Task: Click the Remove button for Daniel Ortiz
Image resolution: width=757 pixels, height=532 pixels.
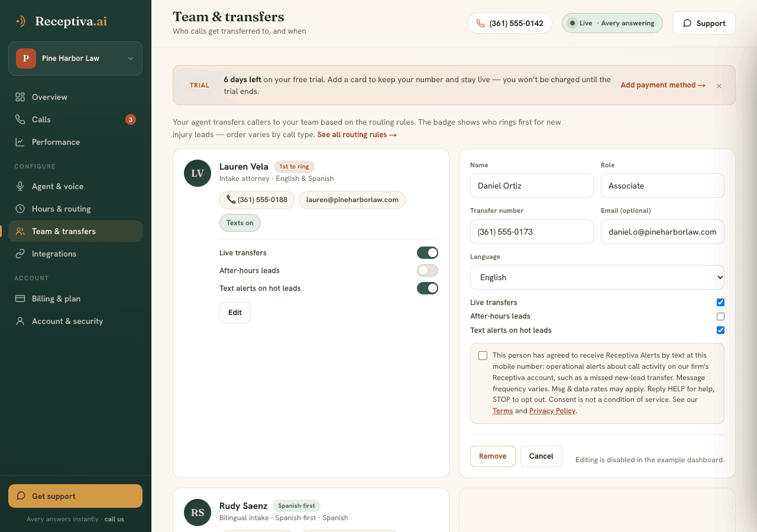Action: (x=493, y=456)
